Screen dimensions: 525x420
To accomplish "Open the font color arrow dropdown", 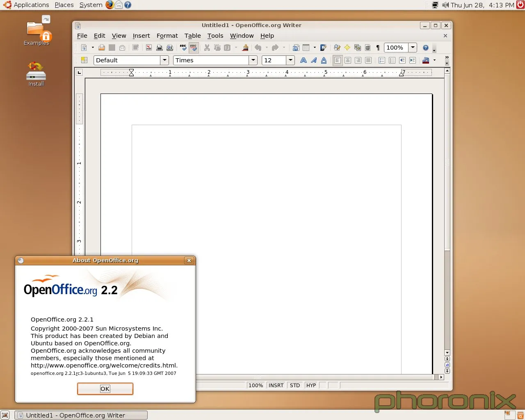I will pyautogui.click(x=434, y=60).
